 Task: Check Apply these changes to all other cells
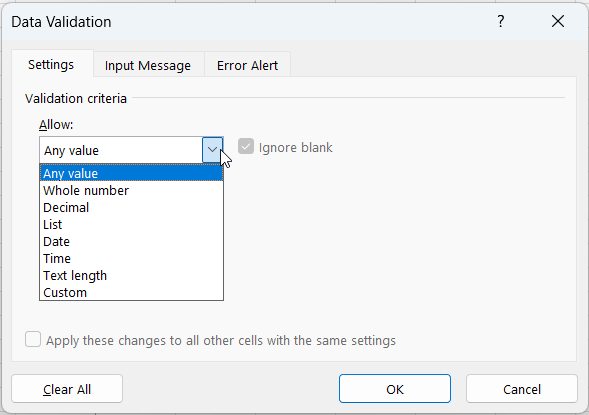[x=33, y=340]
